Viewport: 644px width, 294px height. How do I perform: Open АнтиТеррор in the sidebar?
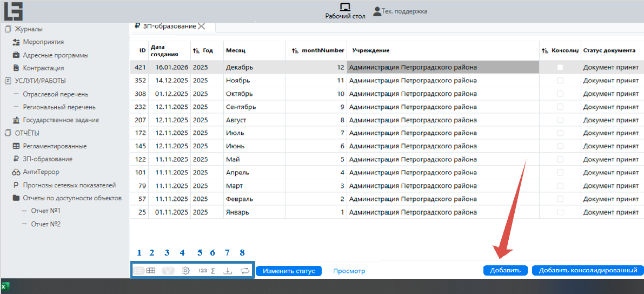click(41, 172)
